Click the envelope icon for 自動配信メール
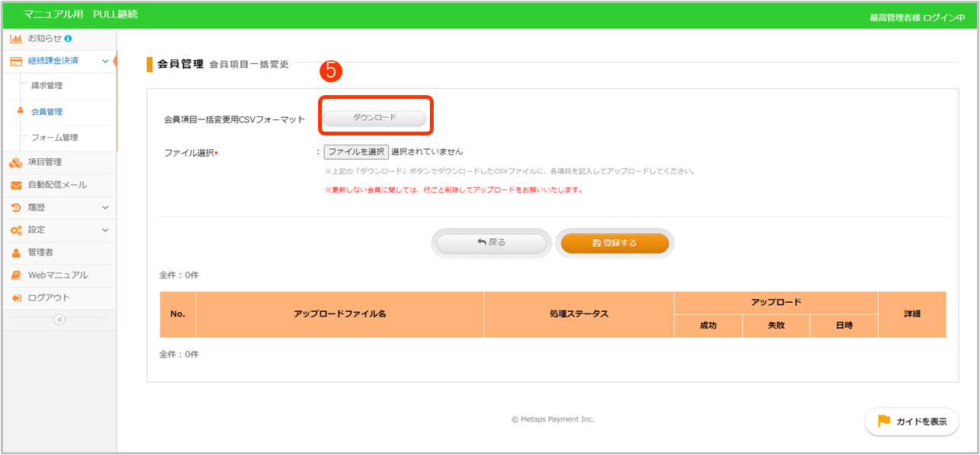The image size is (980, 455). click(15, 185)
